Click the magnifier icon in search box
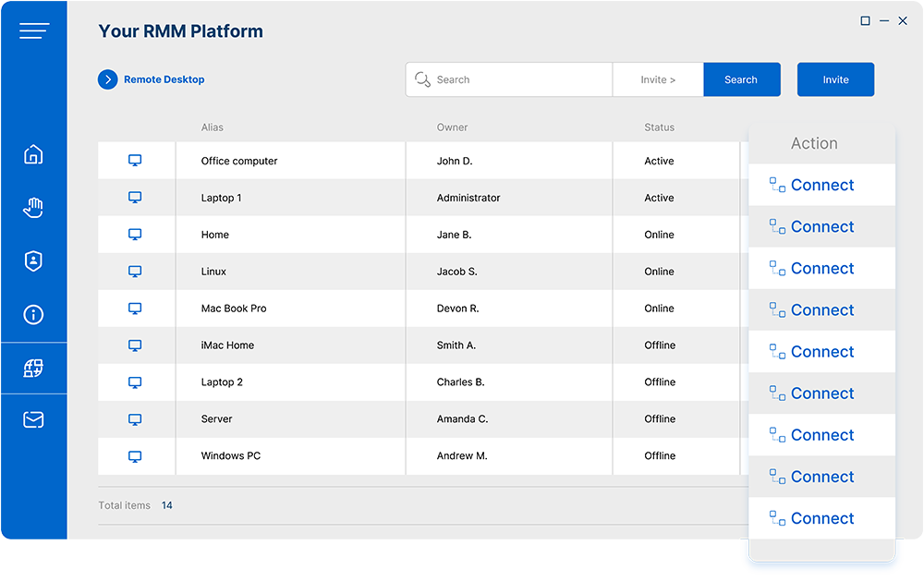The image size is (924, 581). 422,79
